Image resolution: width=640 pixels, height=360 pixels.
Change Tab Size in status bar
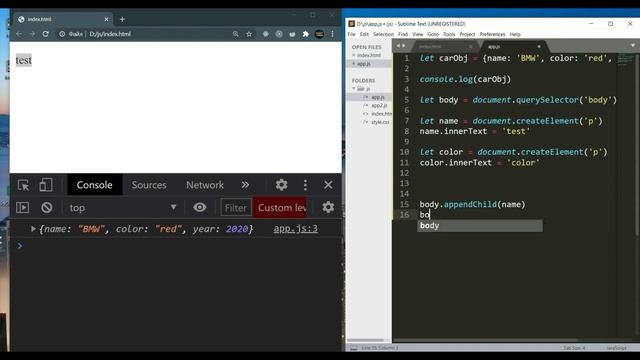tap(574, 348)
